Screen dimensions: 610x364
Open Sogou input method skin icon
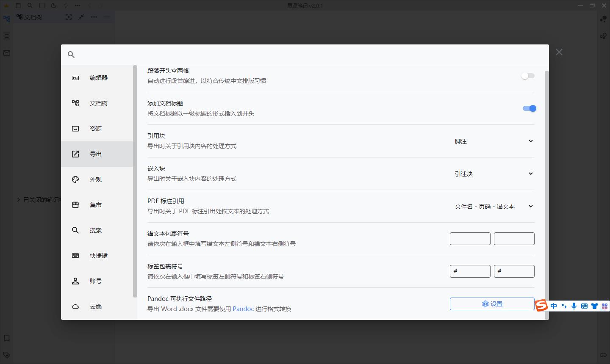pos(594,306)
